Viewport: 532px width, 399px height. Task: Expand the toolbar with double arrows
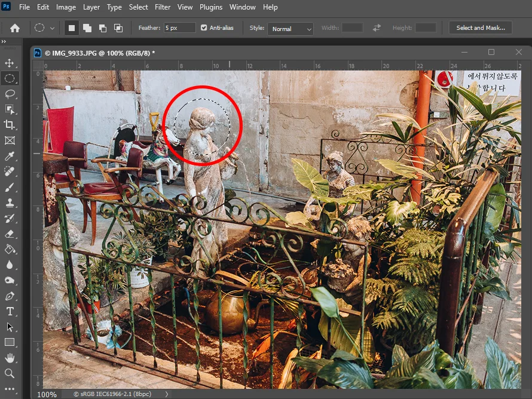(x=4, y=41)
